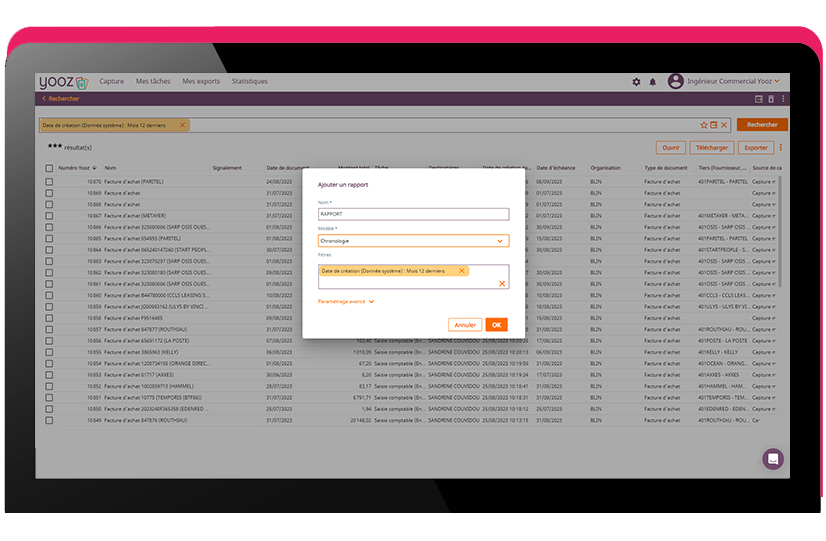
Task: Expand Paramétrage avancé section
Action: [346, 301]
